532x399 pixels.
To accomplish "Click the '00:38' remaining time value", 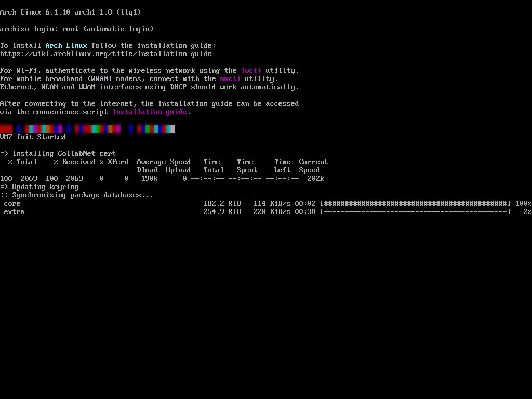I will (305, 212).
